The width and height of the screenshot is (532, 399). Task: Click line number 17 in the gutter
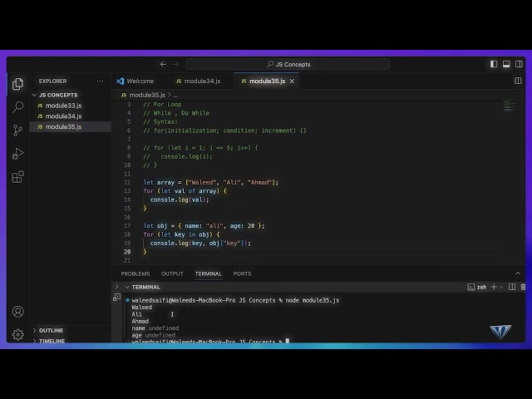coord(127,226)
